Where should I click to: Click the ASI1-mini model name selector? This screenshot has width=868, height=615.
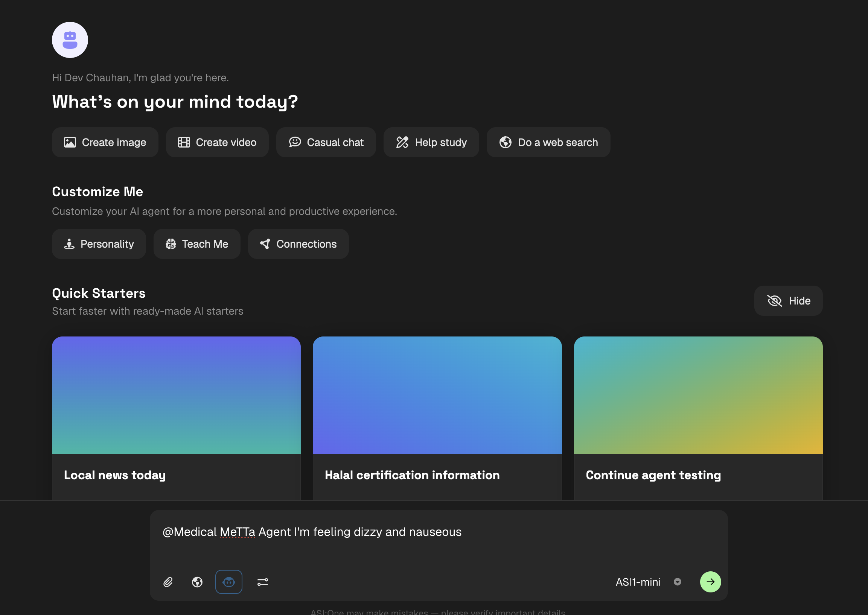(638, 582)
